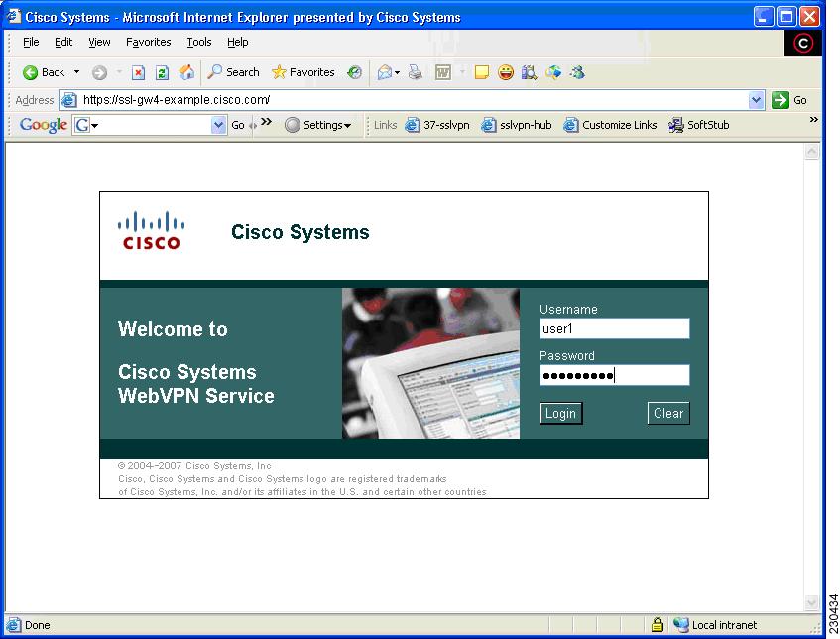840x639 pixels.
Task: Click the Local intranet zone icon
Action: coord(681,624)
